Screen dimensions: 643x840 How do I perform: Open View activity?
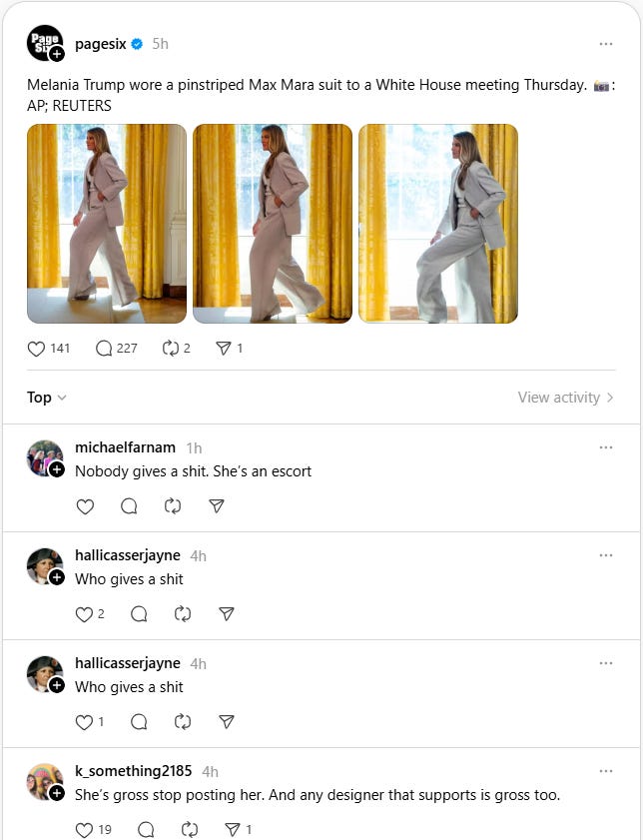(x=565, y=398)
